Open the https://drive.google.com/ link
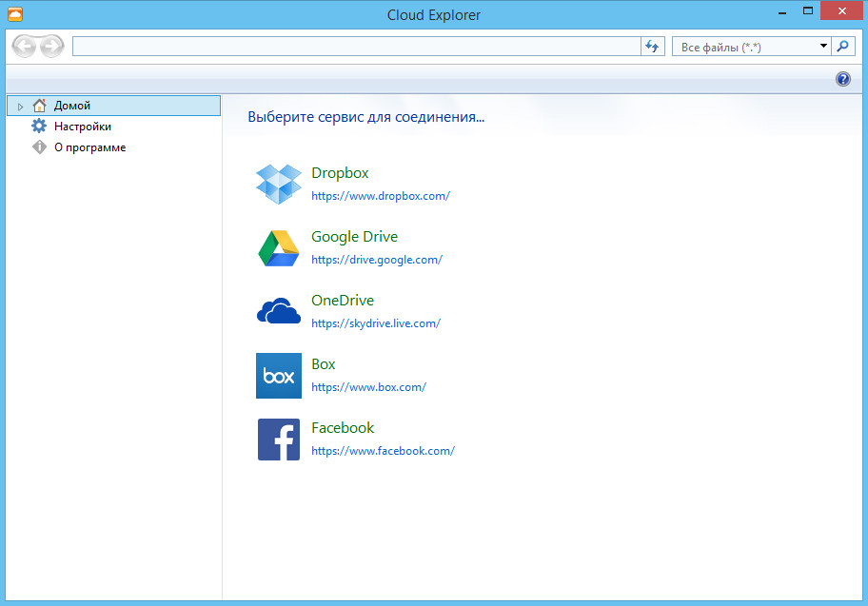The image size is (868, 606). tap(377, 260)
